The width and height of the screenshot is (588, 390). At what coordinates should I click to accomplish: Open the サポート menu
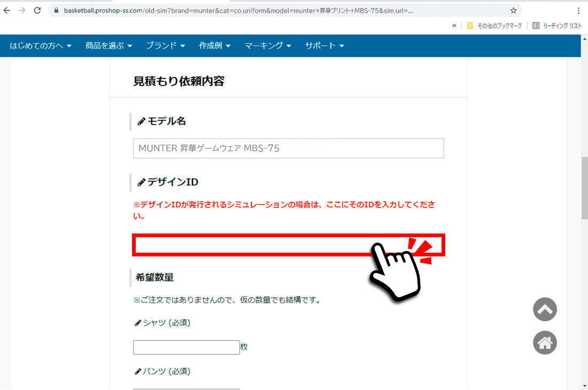click(x=324, y=46)
